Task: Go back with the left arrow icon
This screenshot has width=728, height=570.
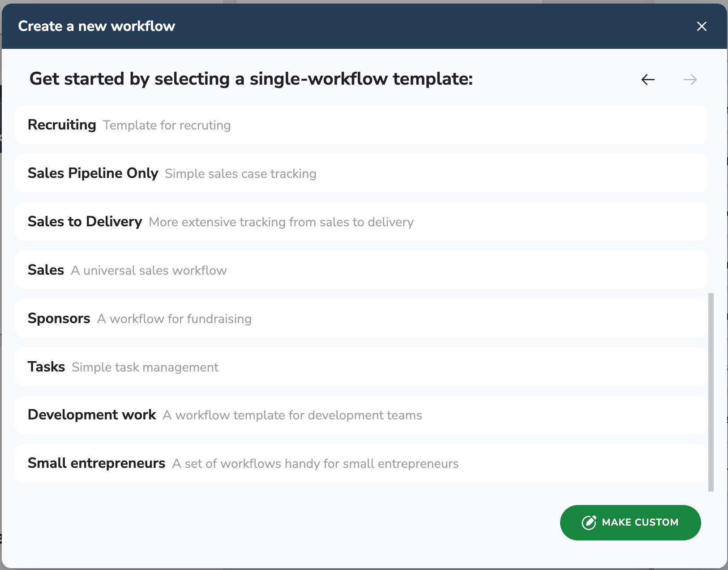Action: point(648,80)
